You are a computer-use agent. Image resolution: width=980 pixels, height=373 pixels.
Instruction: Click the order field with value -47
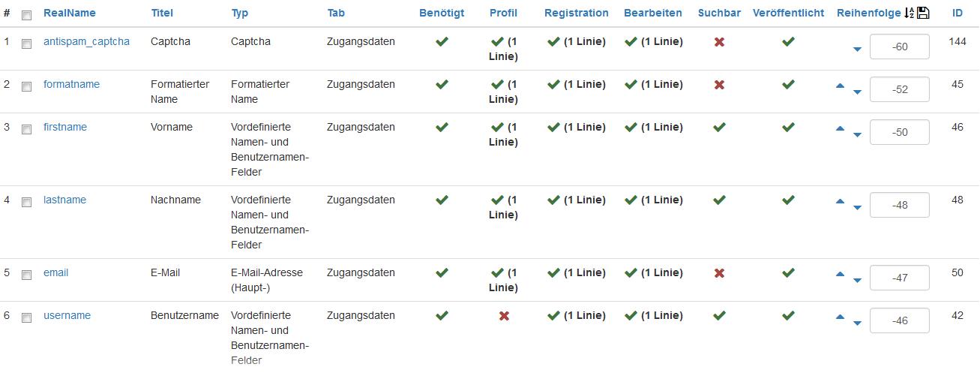pyautogui.click(x=900, y=278)
